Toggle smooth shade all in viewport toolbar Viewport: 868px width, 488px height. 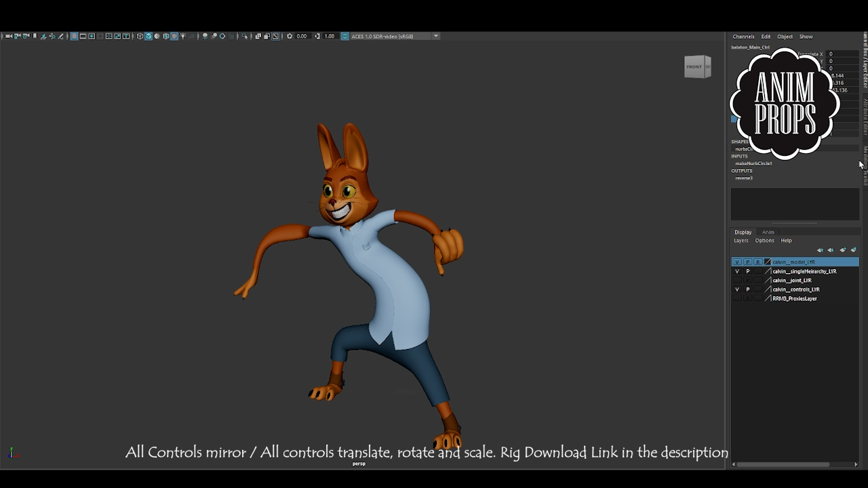tap(149, 36)
